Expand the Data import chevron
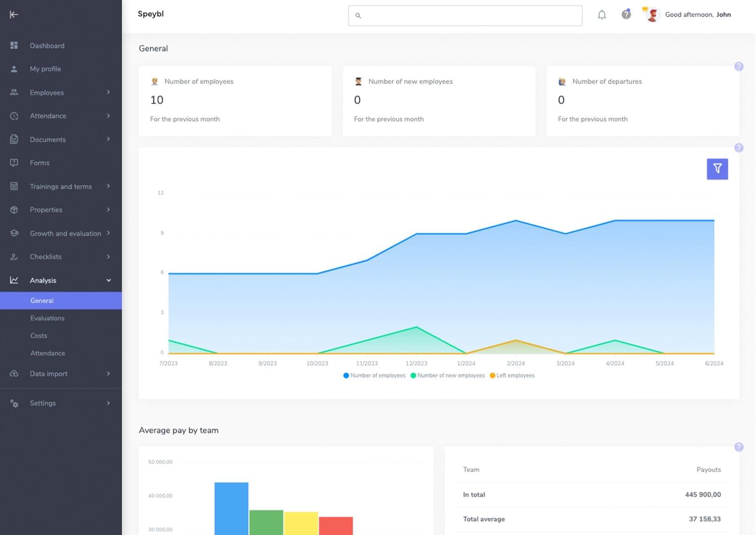 (x=108, y=374)
